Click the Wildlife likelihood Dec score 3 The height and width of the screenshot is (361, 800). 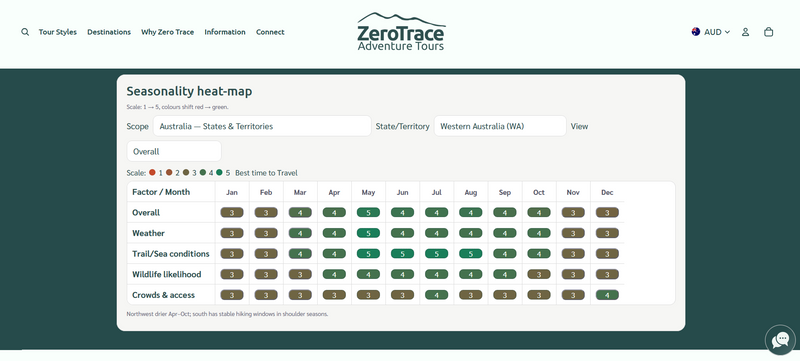[x=607, y=274]
